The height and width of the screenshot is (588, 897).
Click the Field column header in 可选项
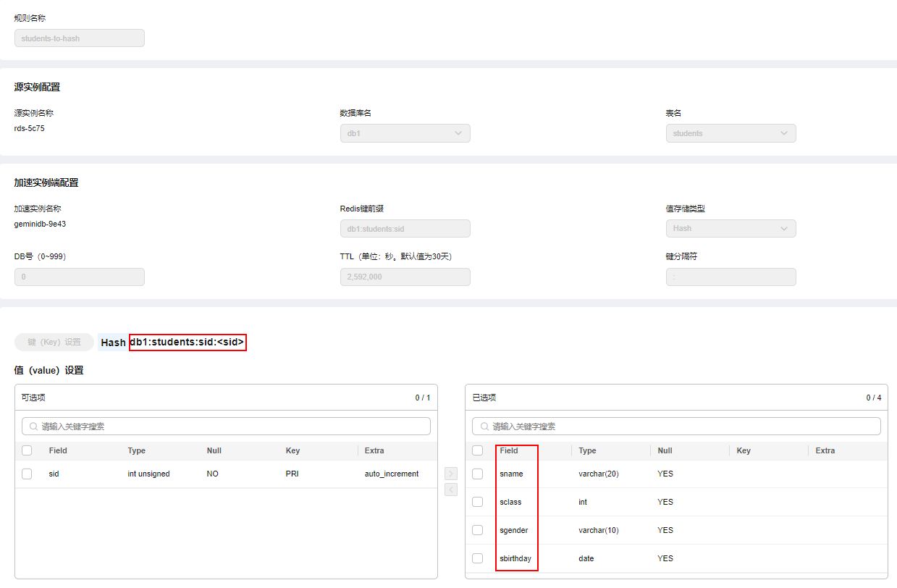pyautogui.click(x=58, y=450)
